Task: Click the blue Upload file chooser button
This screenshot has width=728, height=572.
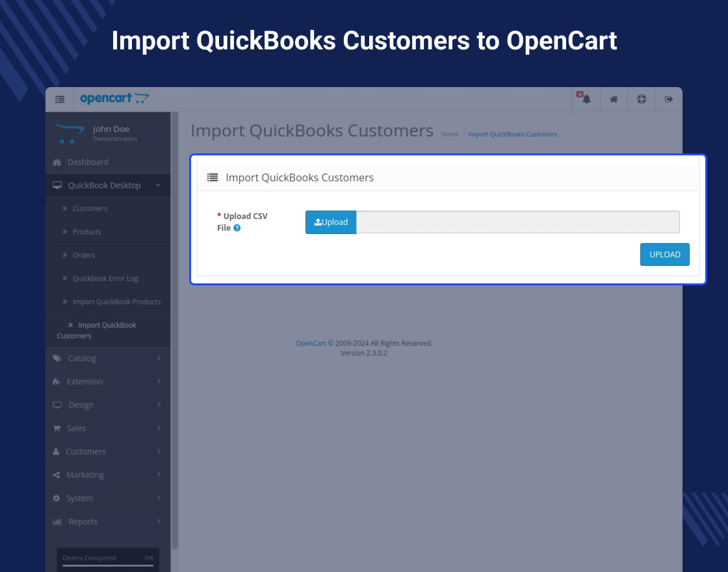Action: pos(331,222)
